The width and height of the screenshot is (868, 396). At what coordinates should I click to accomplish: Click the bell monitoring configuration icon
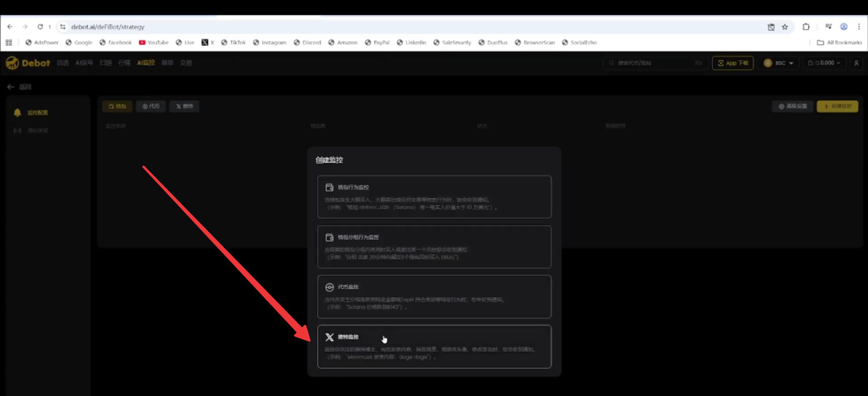pyautogui.click(x=17, y=113)
